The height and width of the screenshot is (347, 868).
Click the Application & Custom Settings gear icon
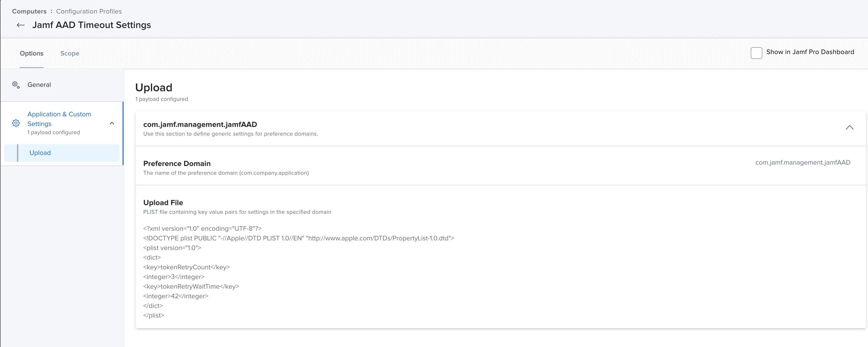16,123
